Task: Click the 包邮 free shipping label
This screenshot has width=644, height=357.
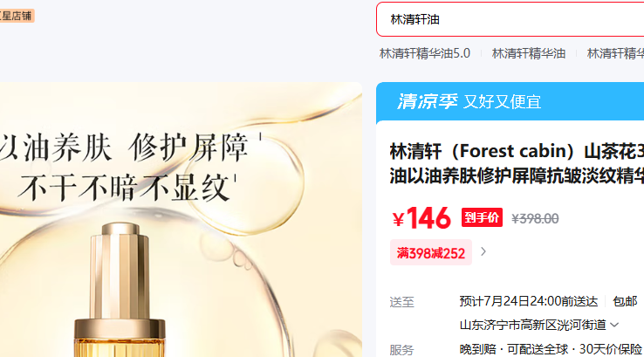Action: (625, 301)
